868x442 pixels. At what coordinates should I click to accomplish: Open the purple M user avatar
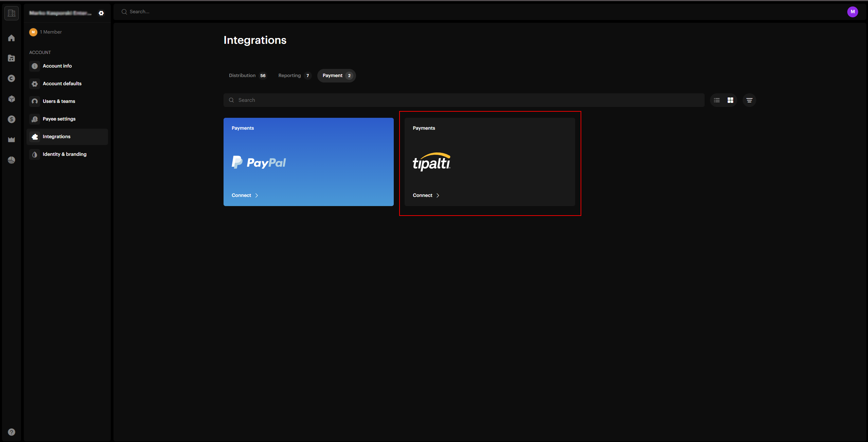coord(852,12)
